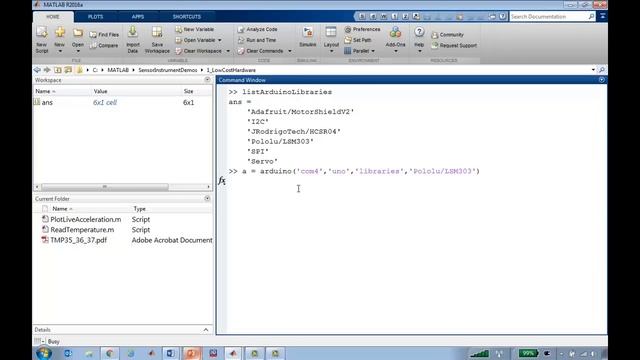Click Compare files
This screenshot has height=360, width=640.
pyautogui.click(x=104, y=46)
